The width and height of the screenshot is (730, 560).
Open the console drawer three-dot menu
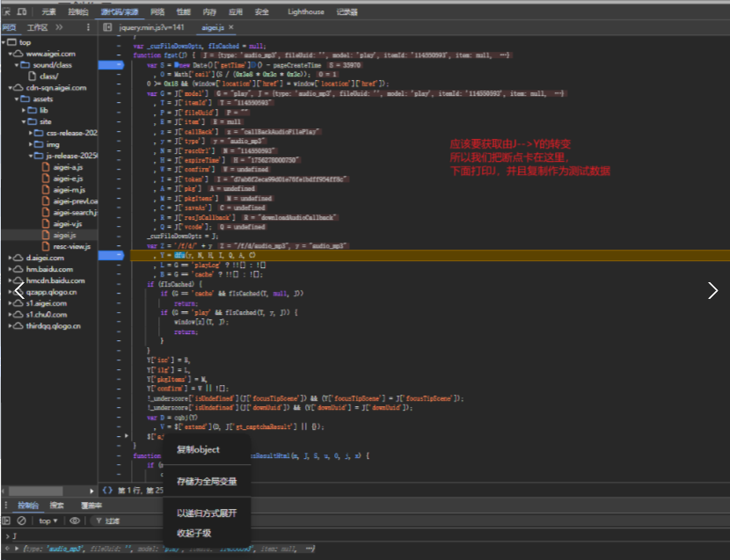point(5,505)
